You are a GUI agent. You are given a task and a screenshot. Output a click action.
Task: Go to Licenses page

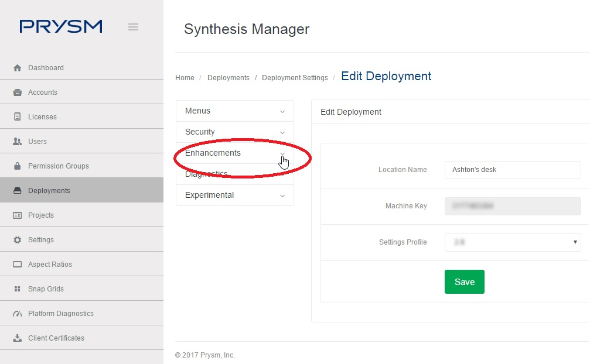[x=81, y=116]
